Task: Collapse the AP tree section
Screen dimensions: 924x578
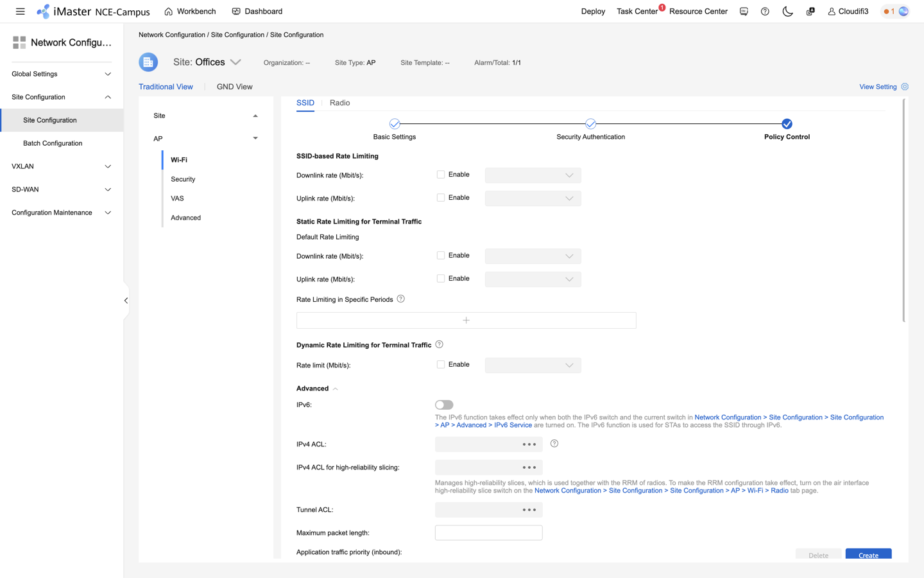Action: (x=255, y=138)
